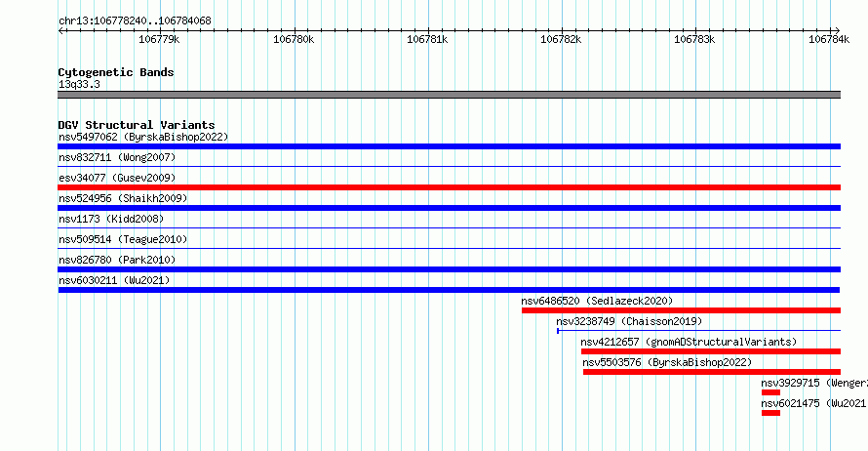This screenshot has height=451, width=868.
Task: Click the nsv6030211 (Wu2021) label
Action: point(114,280)
